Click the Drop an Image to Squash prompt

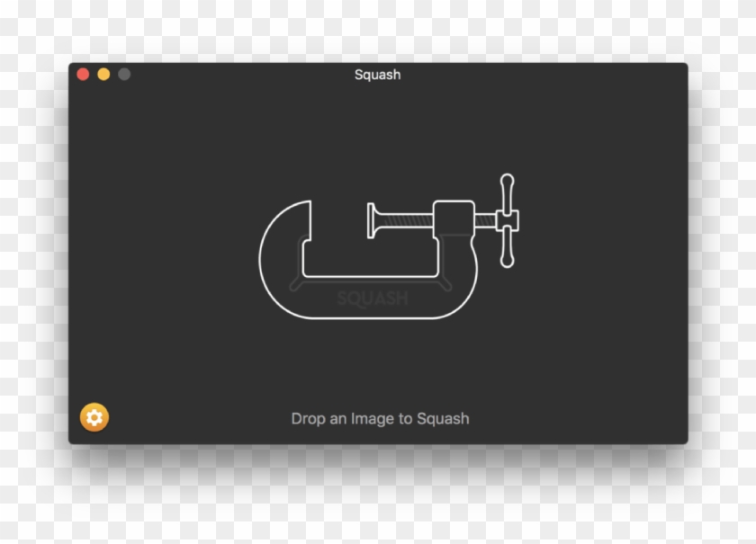tap(379, 417)
